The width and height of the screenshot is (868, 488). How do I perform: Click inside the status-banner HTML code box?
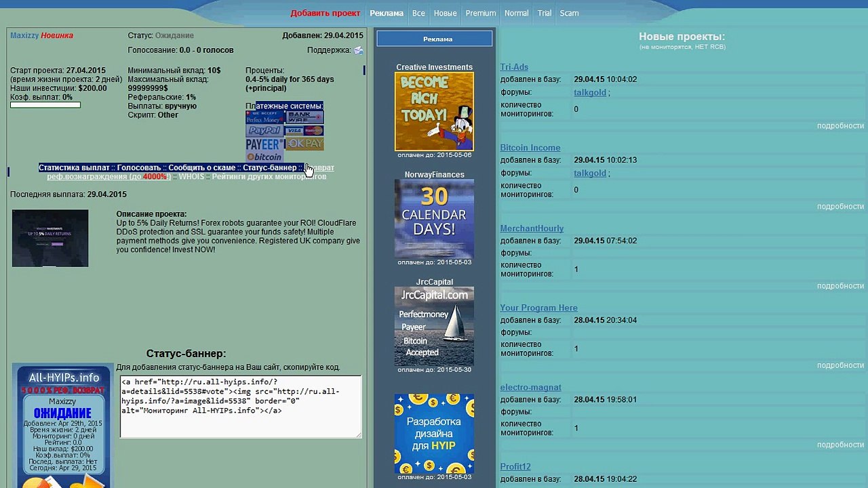[x=241, y=407]
